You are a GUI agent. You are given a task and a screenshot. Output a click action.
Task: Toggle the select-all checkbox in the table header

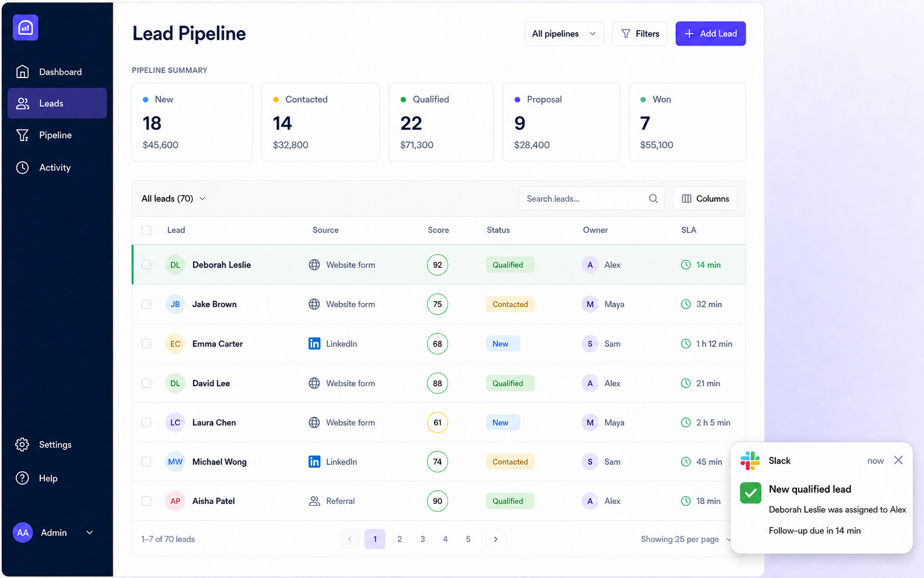(146, 230)
